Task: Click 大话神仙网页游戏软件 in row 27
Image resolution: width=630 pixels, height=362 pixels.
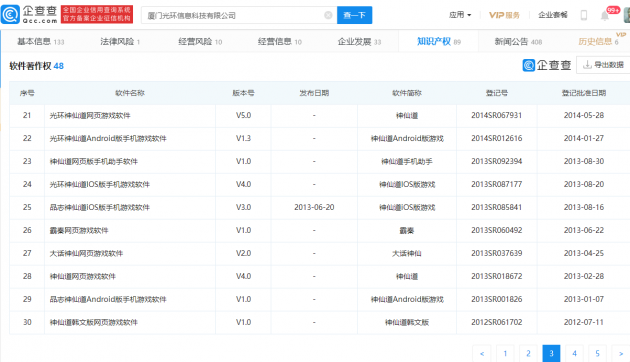Action: click(x=86, y=254)
